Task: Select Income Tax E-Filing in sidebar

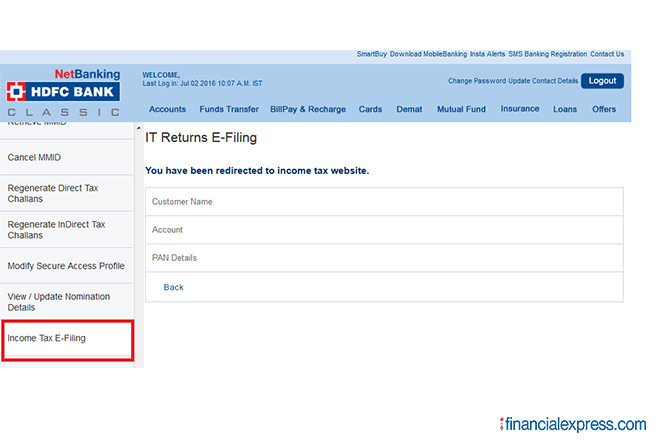Action: (47, 338)
